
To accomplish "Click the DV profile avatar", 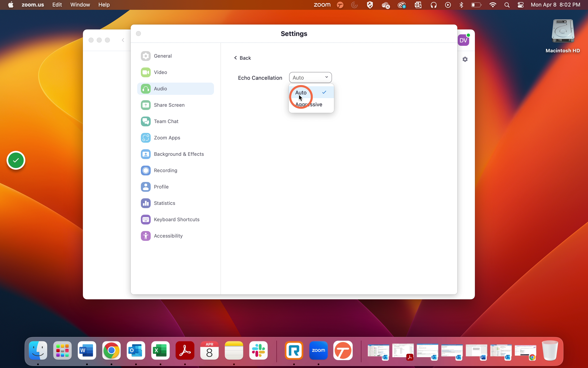I will pos(463,40).
